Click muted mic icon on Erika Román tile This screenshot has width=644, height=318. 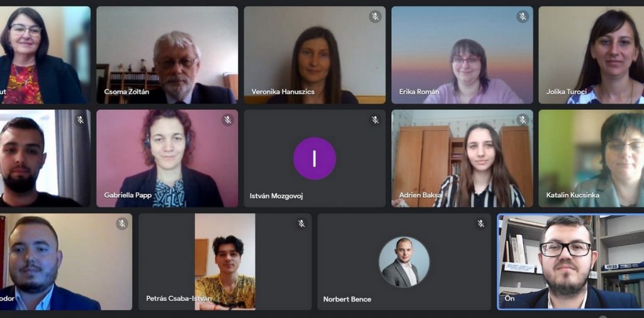523,16
